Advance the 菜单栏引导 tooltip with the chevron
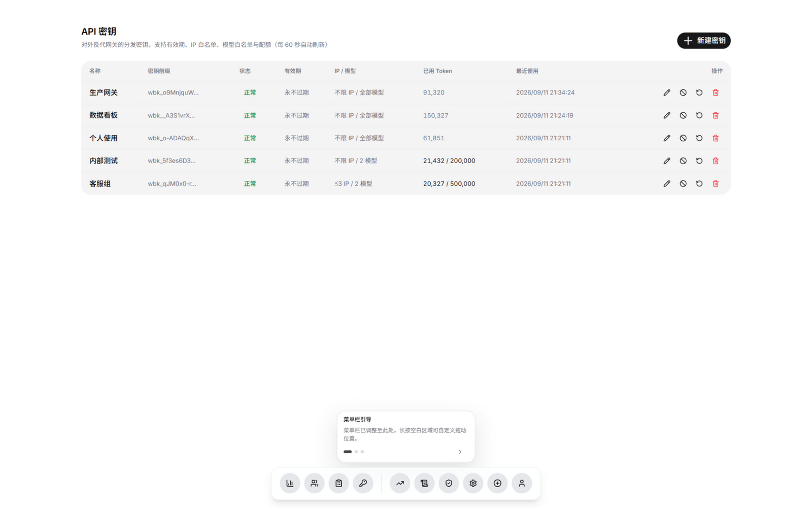Viewport: 812px width, 508px height. [x=460, y=452]
